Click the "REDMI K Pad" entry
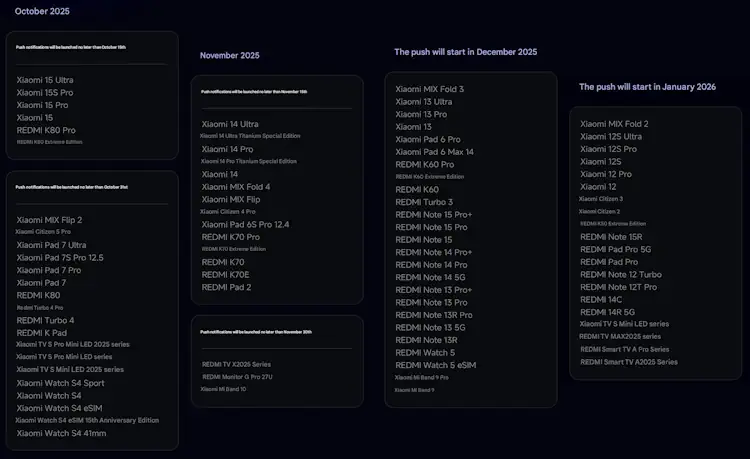This screenshot has height=459, width=750. click(42, 333)
